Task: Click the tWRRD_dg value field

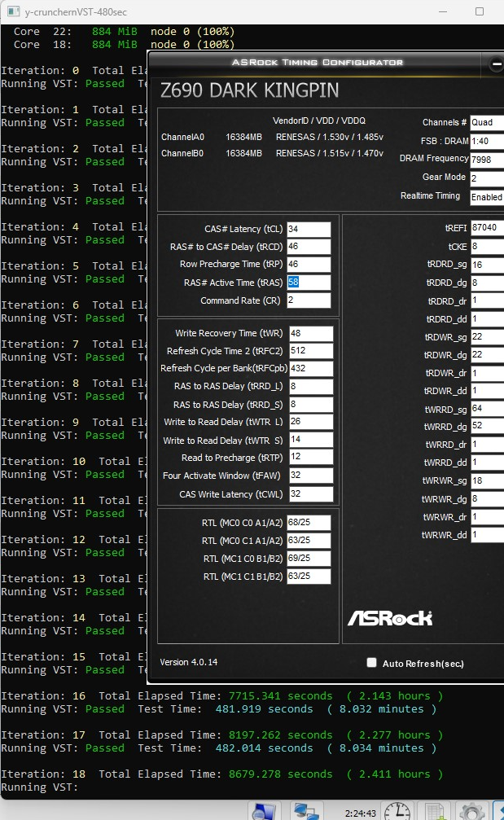Action: pyautogui.click(x=487, y=426)
